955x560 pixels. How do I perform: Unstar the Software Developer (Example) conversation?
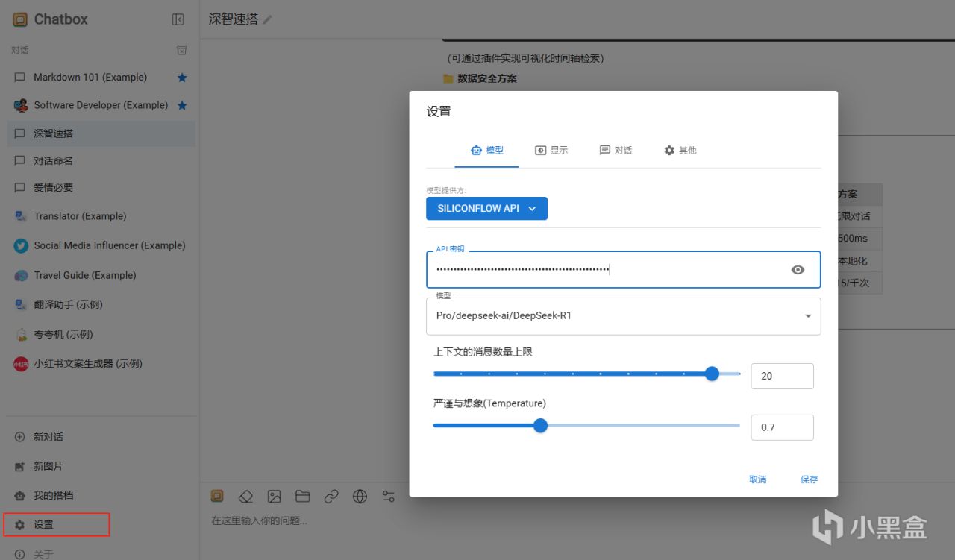pos(182,106)
